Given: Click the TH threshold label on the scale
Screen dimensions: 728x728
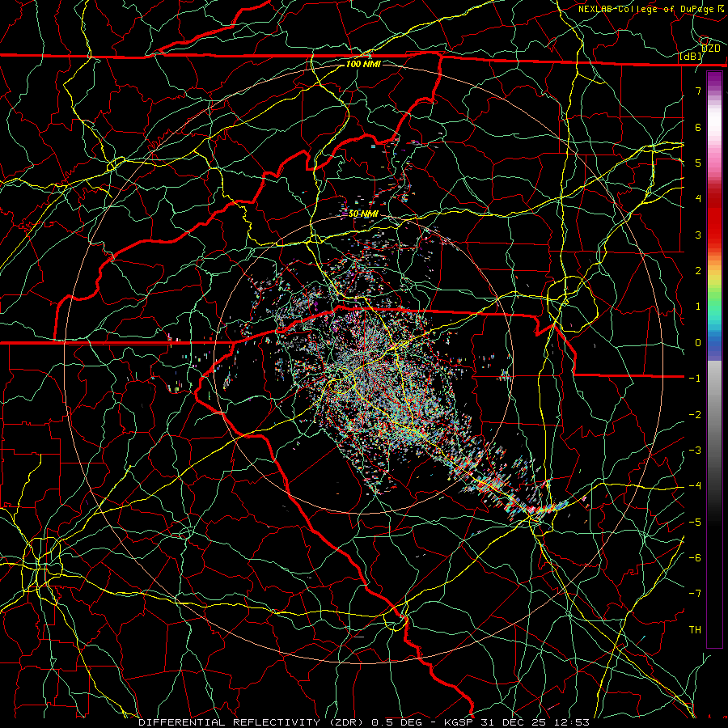Looking at the screenshot, I should 695,630.
